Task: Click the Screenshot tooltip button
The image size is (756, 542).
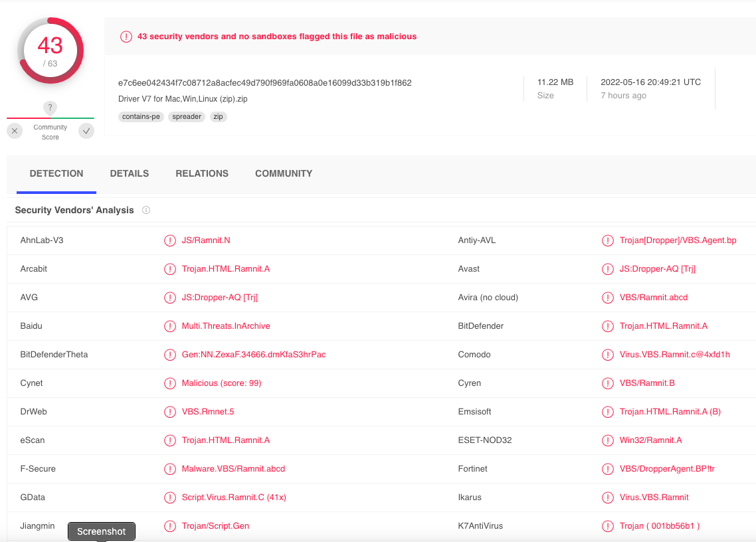Action: [x=101, y=531]
